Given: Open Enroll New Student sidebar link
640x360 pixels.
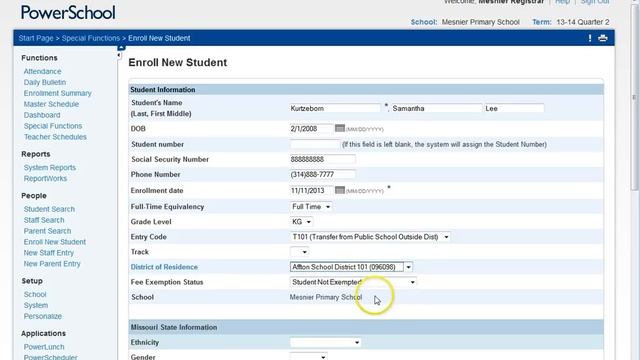Looking at the screenshot, I should pyautogui.click(x=55, y=242).
